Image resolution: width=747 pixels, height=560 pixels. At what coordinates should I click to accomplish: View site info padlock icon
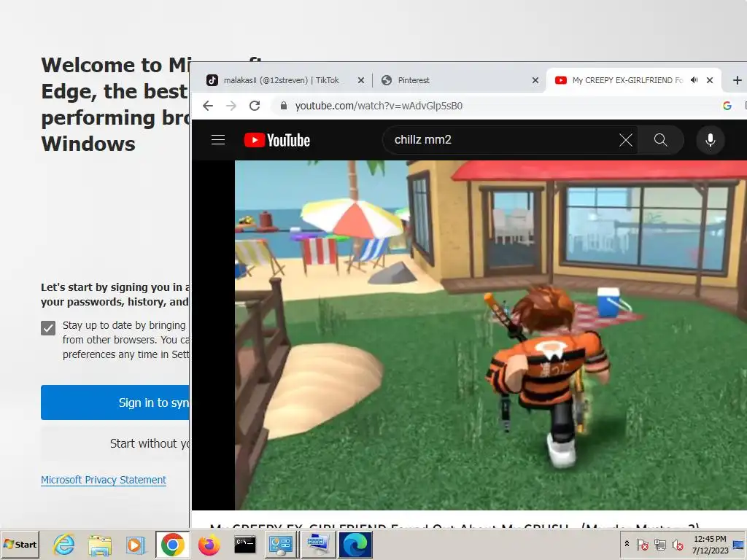(x=284, y=106)
